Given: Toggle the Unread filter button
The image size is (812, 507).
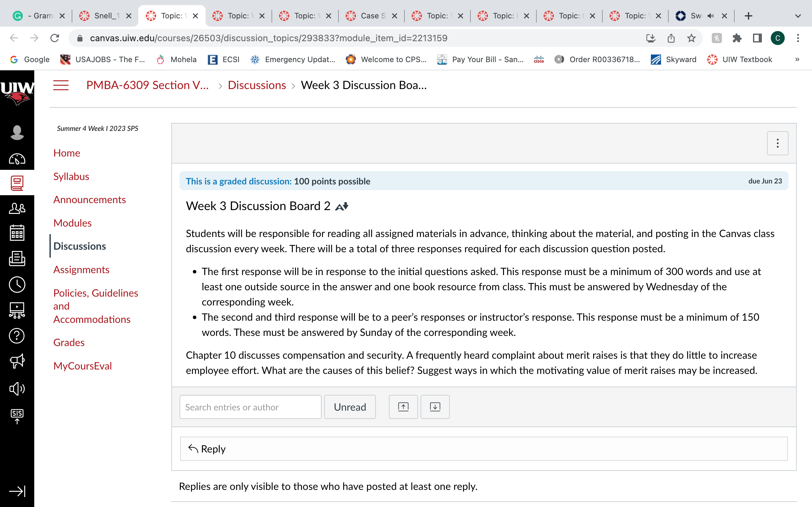Looking at the screenshot, I should tap(350, 407).
